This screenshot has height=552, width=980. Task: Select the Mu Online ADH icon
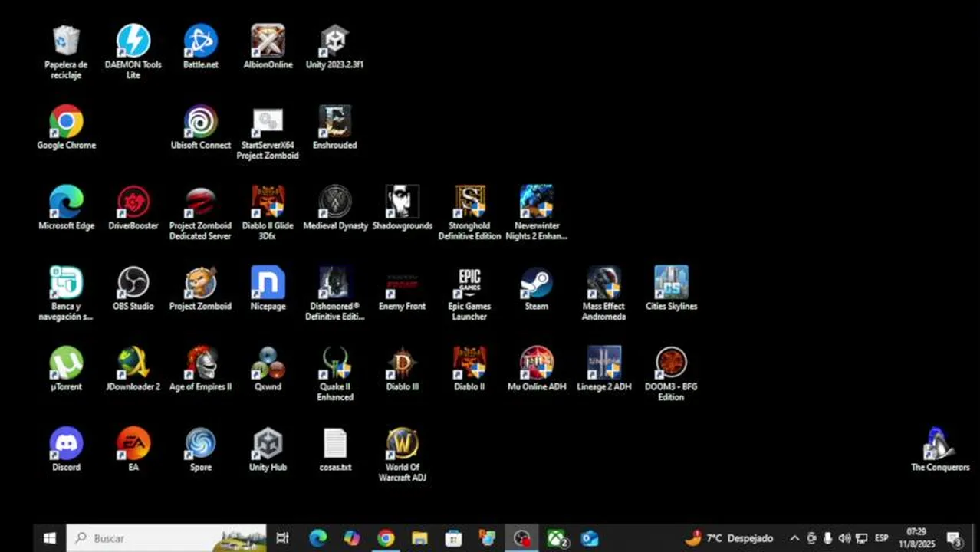[x=537, y=369]
